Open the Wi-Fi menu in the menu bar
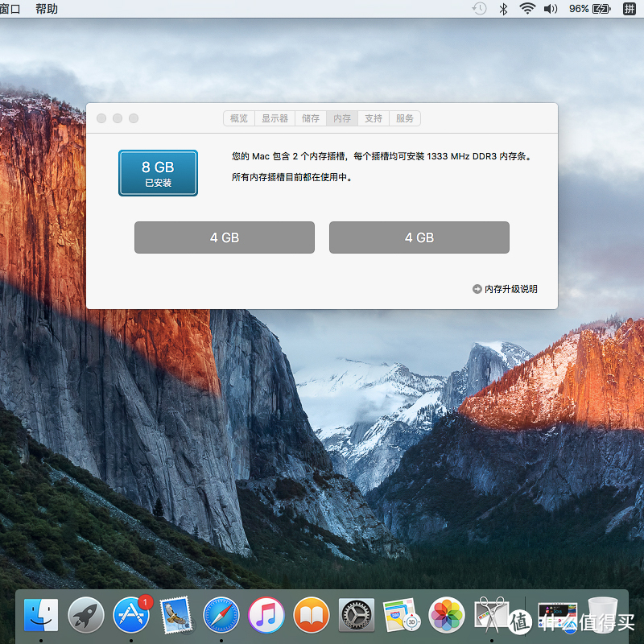Image resolution: width=644 pixels, height=644 pixels. pos(527,9)
